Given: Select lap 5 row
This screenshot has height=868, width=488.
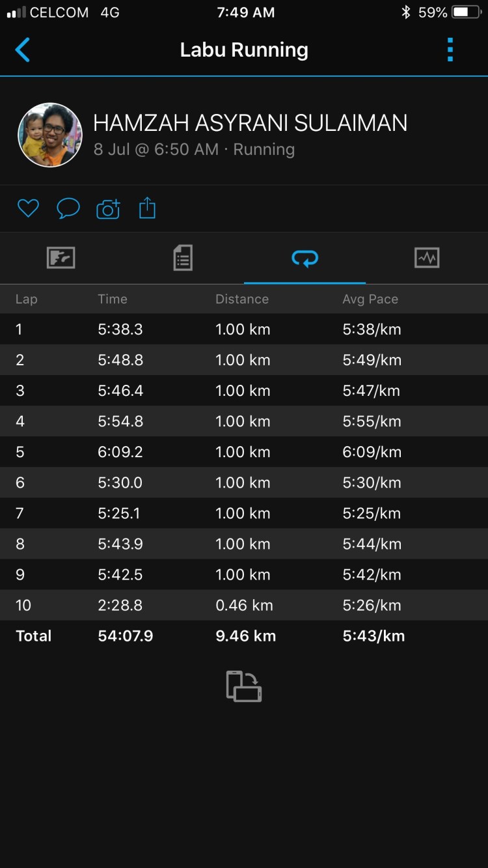Looking at the screenshot, I should pos(244,452).
